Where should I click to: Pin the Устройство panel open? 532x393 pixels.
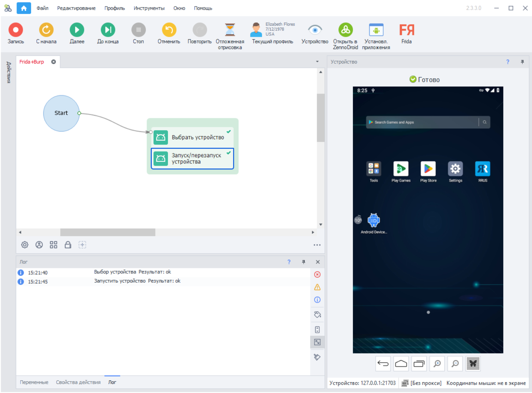pyautogui.click(x=522, y=62)
